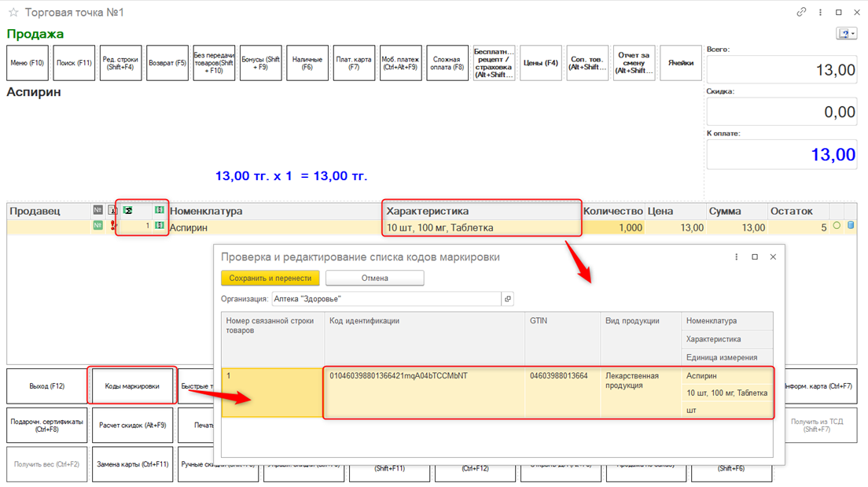
Task: Click the green marking code icon in Аспирин row
Action: (160, 227)
